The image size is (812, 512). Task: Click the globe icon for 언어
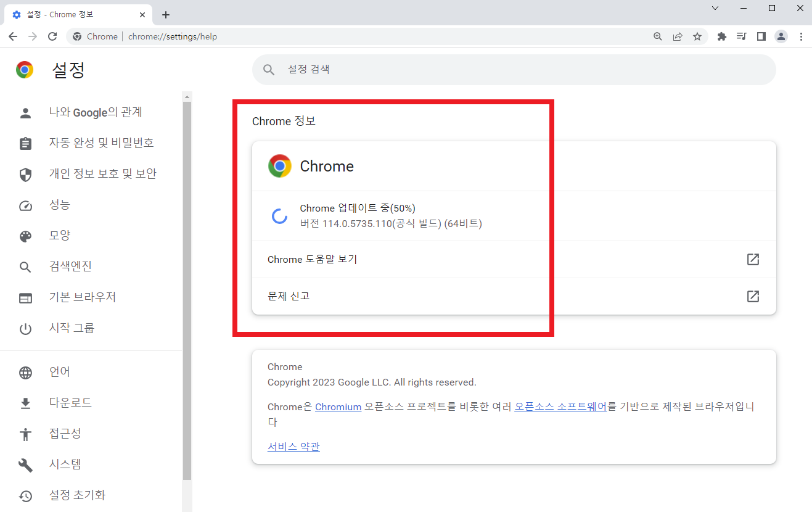pos(25,373)
